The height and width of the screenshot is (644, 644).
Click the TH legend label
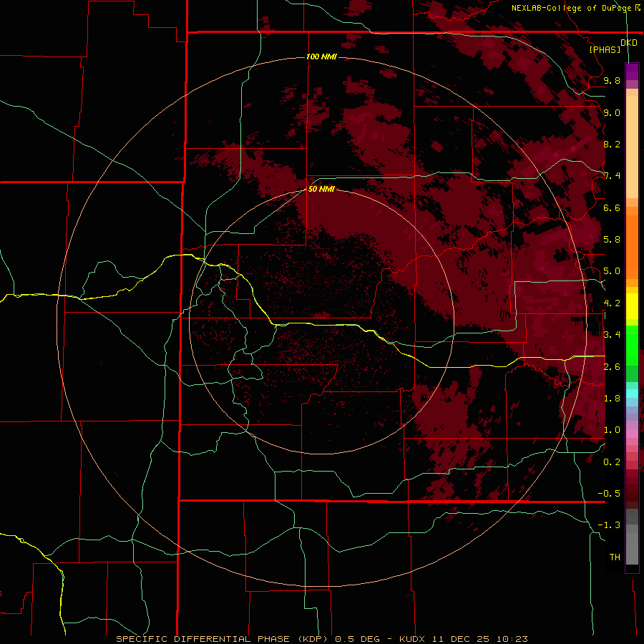615,557
